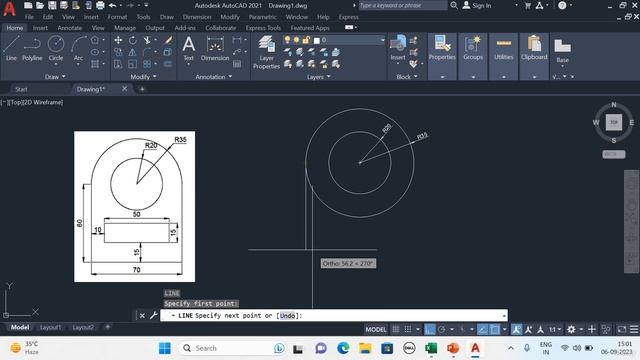Toggle the layer 0 lightbulb on/off

(x=288, y=40)
